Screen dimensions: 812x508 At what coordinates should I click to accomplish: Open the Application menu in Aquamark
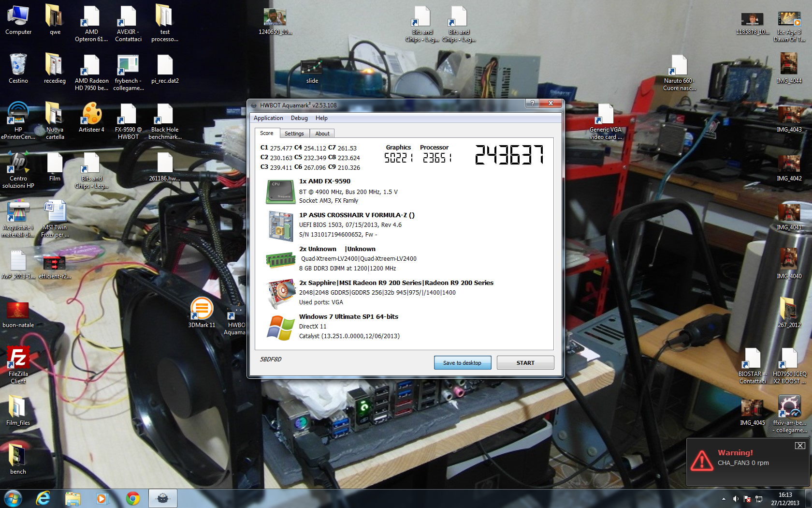(268, 118)
